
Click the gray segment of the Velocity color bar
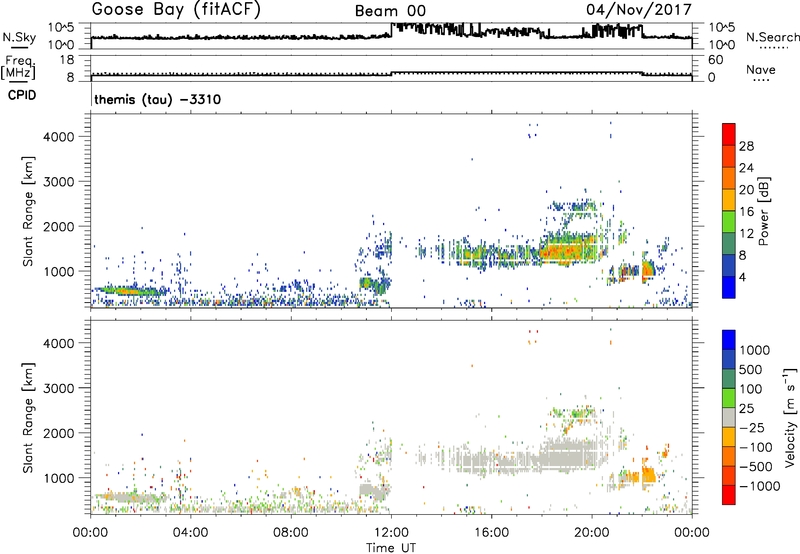pos(729,418)
